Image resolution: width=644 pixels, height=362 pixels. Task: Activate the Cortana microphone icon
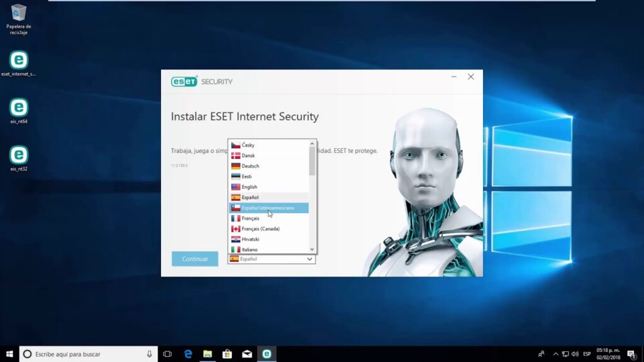tap(150, 354)
